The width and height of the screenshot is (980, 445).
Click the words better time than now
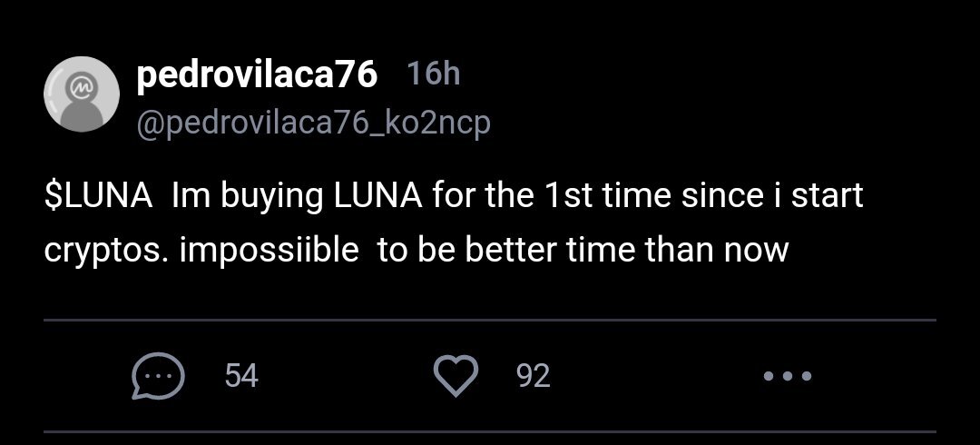(x=627, y=251)
